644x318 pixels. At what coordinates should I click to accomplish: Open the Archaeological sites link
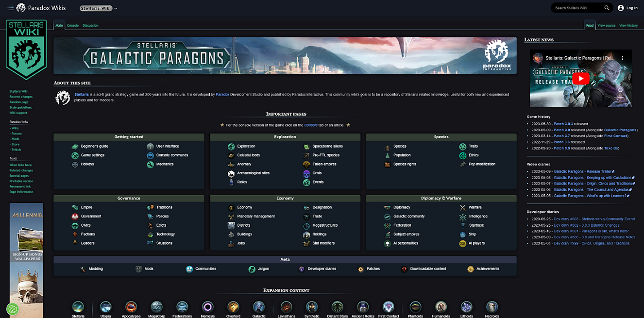click(253, 173)
